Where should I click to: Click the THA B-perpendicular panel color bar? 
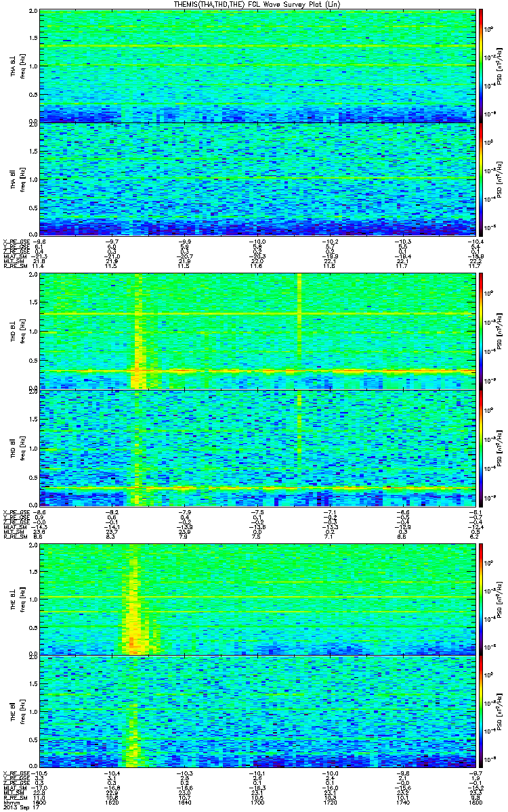tap(482, 66)
